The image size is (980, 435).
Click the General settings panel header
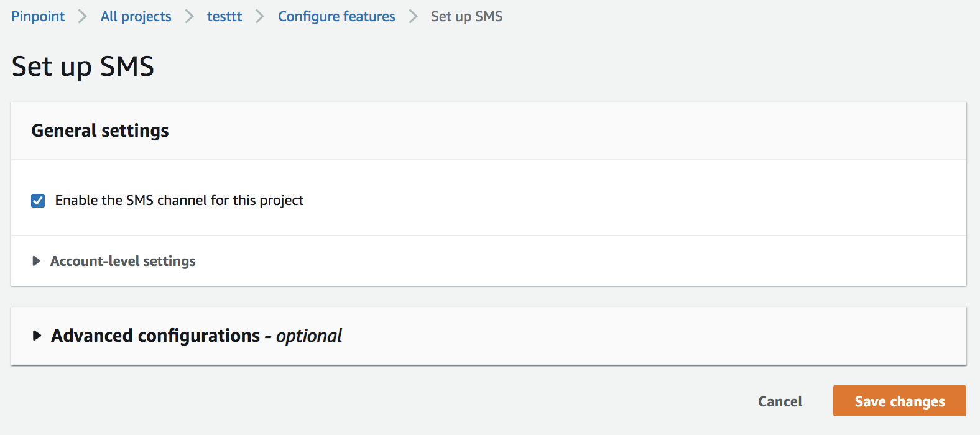coord(100,131)
